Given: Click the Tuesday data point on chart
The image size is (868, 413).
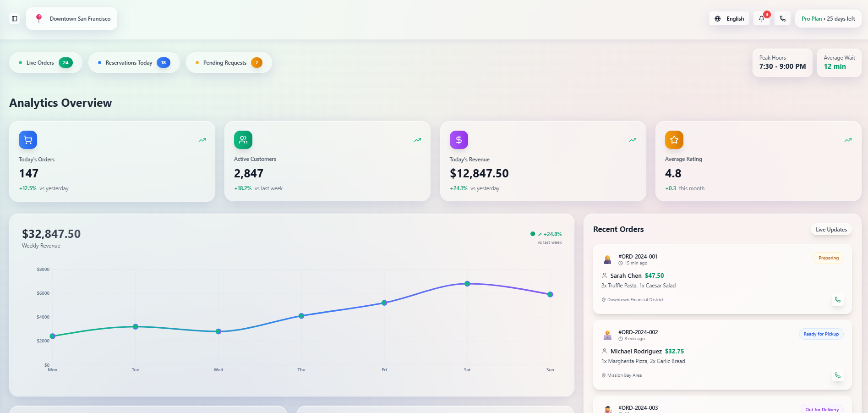Looking at the screenshot, I should click(136, 327).
